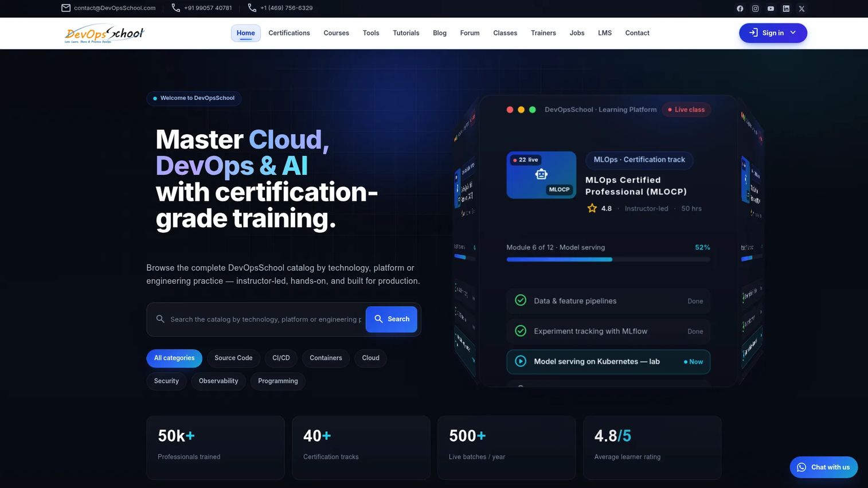This screenshot has height=488, width=868.
Task: Open the Instagram icon in top bar
Action: click(755, 9)
